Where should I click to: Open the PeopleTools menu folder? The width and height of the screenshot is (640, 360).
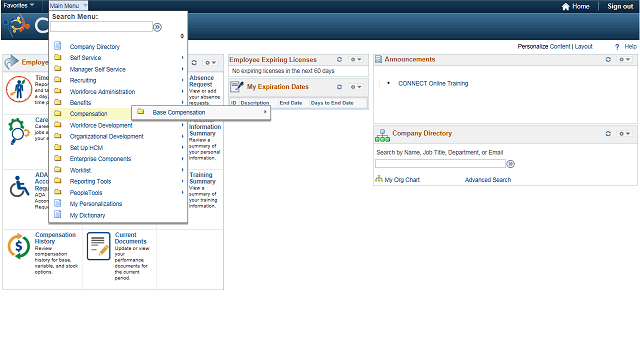[86, 193]
